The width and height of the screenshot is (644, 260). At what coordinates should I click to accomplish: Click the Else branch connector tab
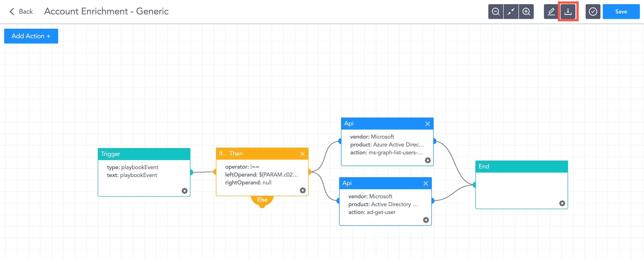(262, 200)
